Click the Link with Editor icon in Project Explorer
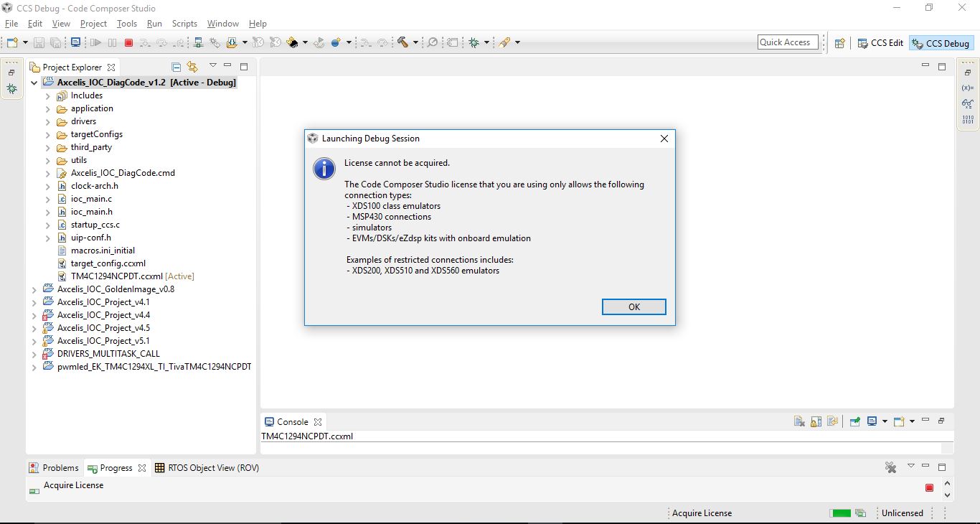This screenshot has width=980, height=524. (x=192, y=67)
